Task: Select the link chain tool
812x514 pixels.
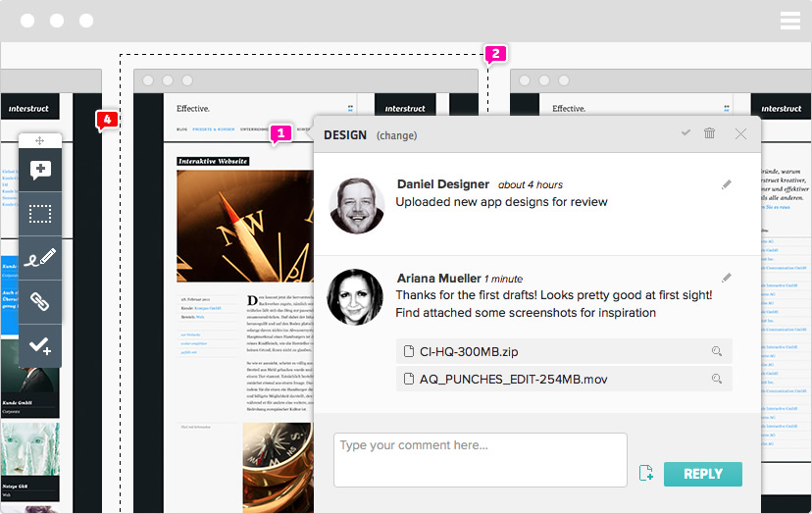Action: [x=40, y=301]
